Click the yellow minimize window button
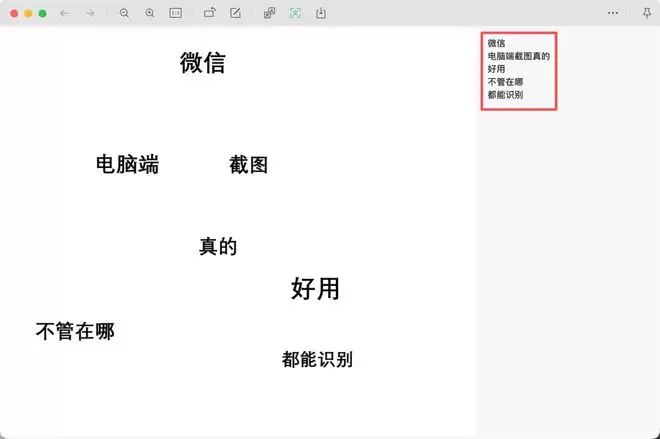The height and width of the screenshot is (439, 660). pyautogui.click(x=28, y=13)
